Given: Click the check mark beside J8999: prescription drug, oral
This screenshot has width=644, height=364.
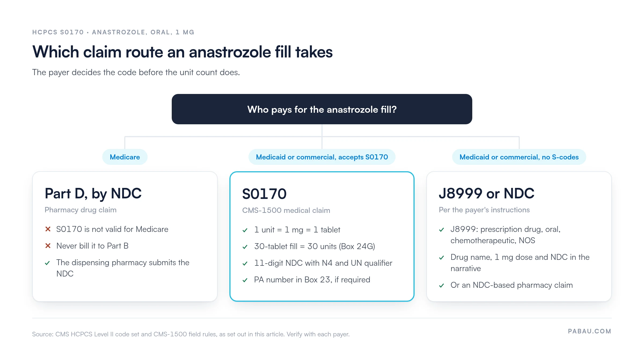Looking at the screenshot, I should pyautogui.click(x=442, y=230).
